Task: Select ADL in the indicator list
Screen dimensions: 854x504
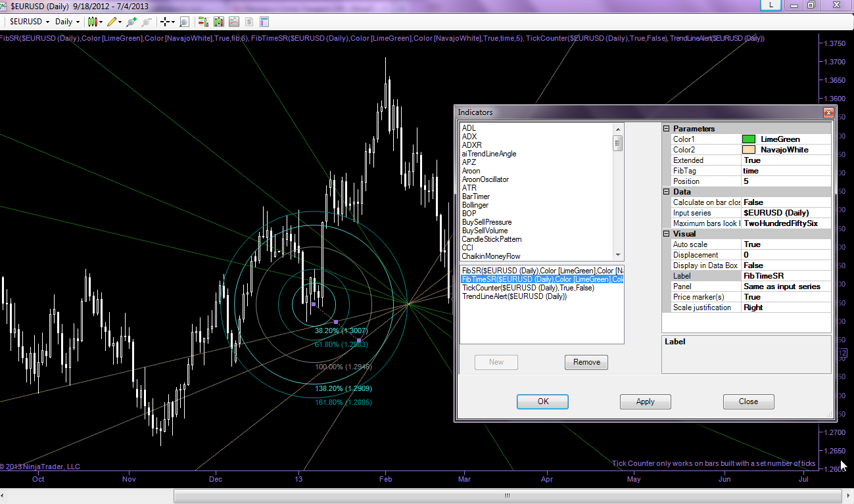Action: coord(469,128)
